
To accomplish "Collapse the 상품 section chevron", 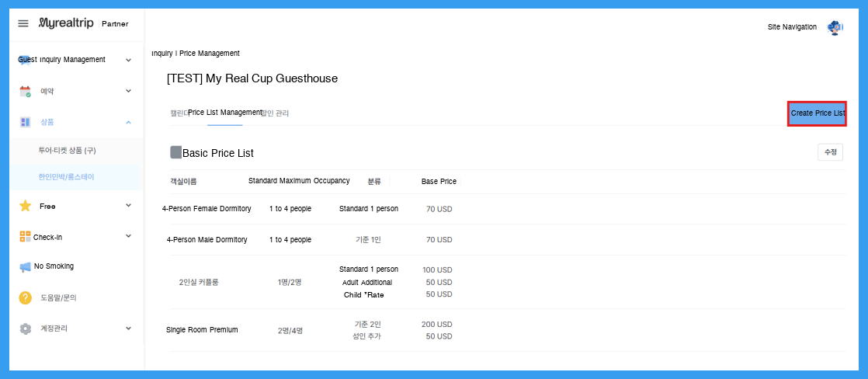I will click(128, 122).
